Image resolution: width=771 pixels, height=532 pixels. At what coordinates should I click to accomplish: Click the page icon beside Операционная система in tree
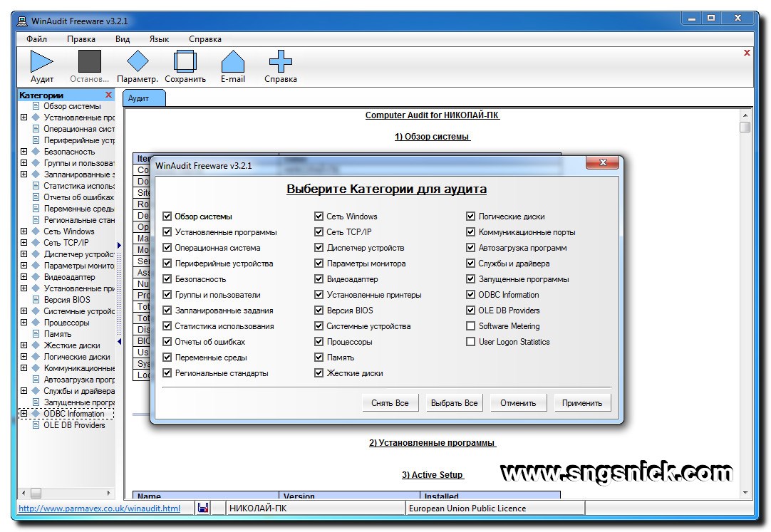pyautogui.click(x=36, y=129)
